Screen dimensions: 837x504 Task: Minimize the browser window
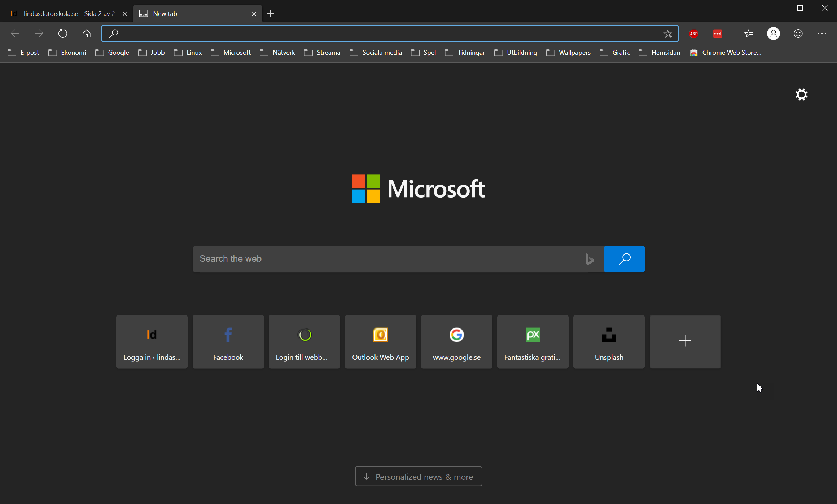pos(775,8)
